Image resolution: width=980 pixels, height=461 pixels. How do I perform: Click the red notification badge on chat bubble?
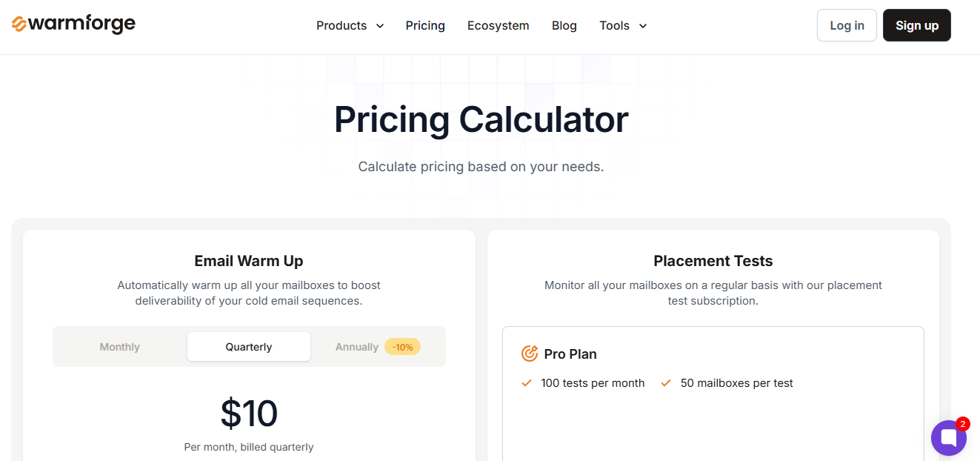coord(961,424)
